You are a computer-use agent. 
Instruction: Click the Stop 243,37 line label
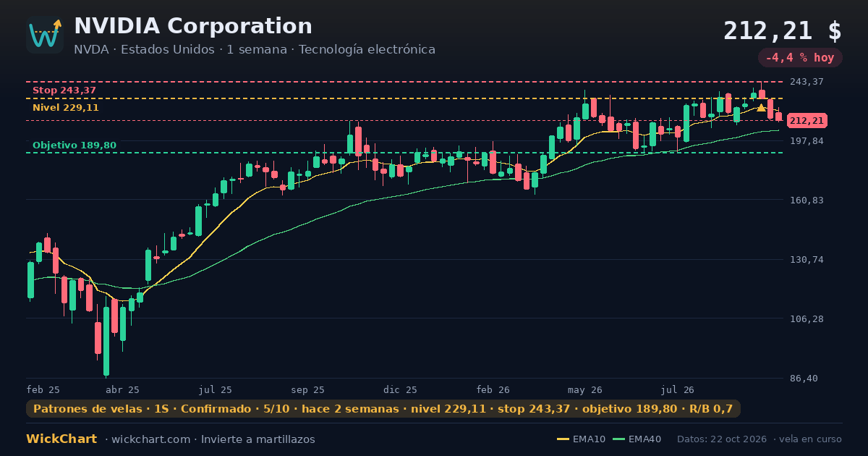tap(64, 90)
